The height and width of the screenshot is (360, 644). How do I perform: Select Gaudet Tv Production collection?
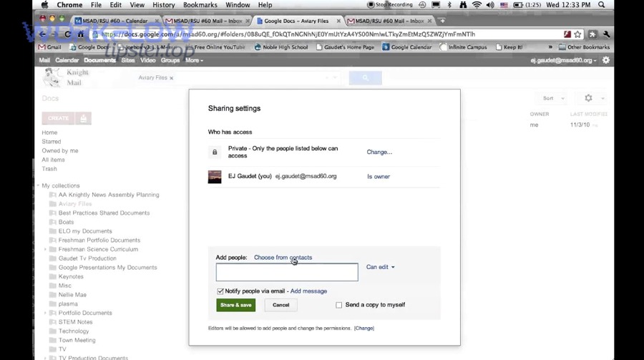point(87,258)
